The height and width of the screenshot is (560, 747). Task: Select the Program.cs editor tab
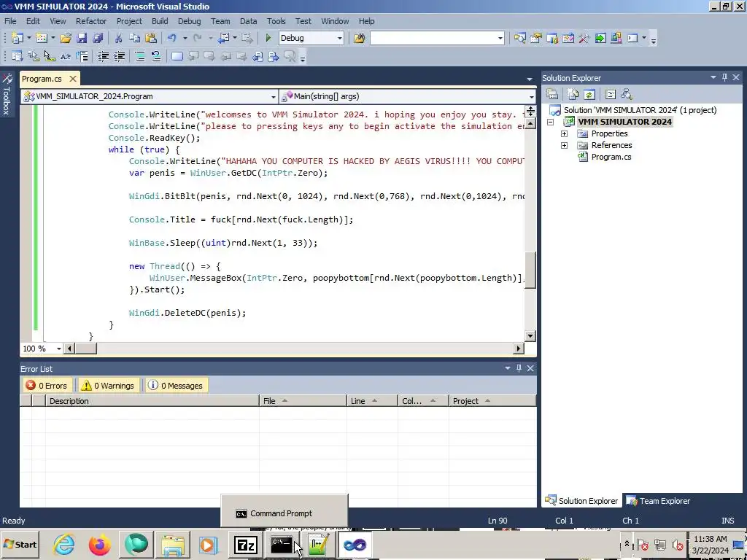coord(42,79)
